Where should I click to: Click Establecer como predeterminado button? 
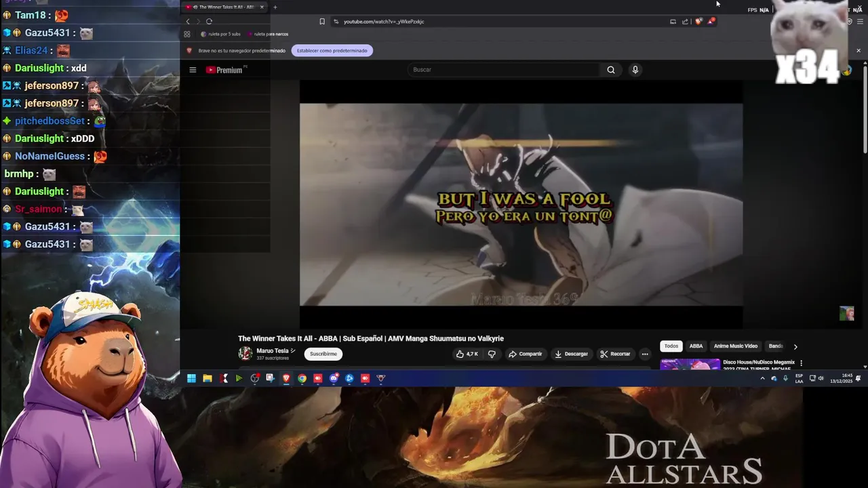point(332,51)
